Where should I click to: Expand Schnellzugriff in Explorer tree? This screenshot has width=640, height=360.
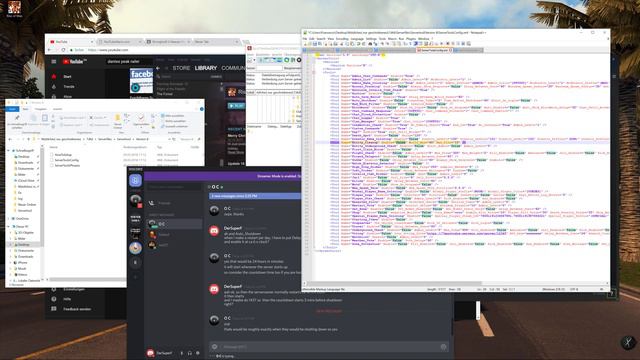point(9,151)
